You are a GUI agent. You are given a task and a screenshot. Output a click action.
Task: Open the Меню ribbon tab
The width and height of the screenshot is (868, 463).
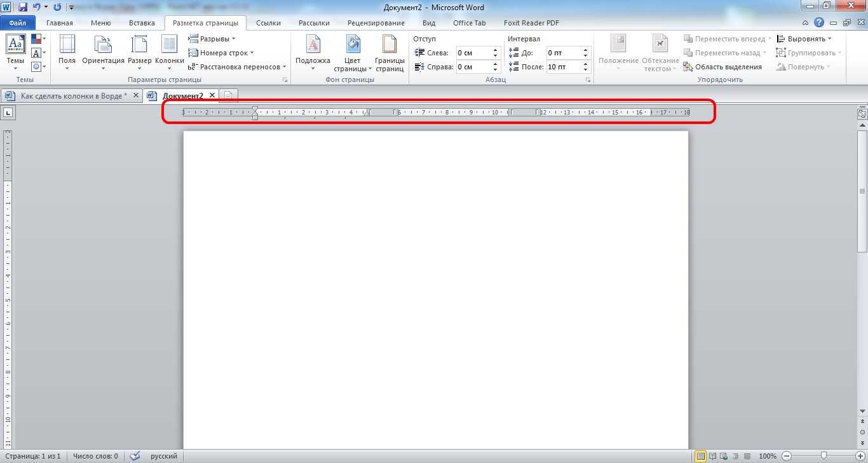[x=100, y=23]
